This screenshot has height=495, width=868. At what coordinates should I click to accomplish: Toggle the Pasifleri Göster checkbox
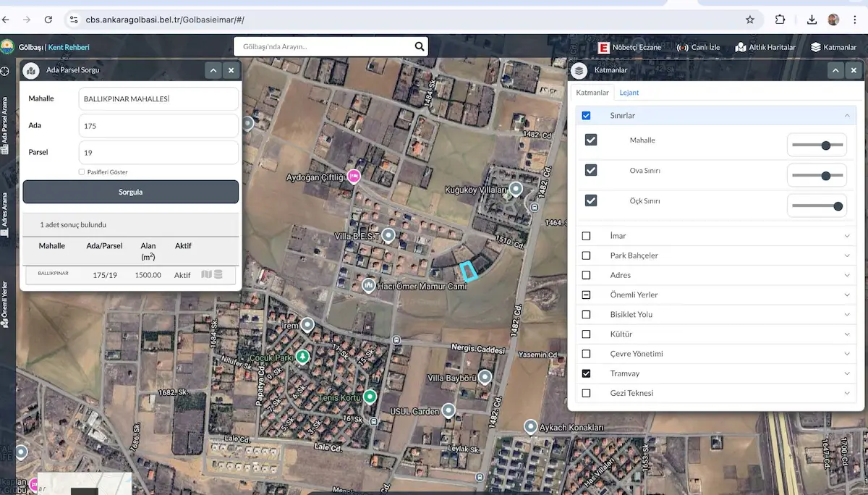(82, 172)
